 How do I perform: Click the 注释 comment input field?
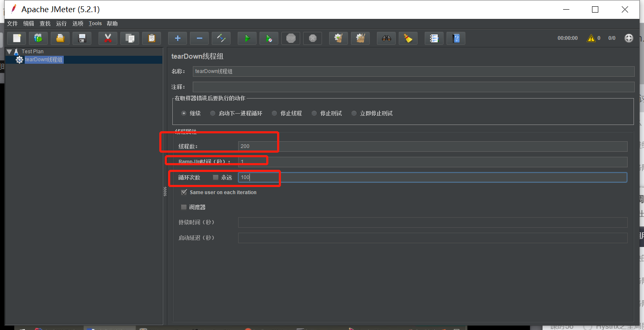click(x=413, y=87)
